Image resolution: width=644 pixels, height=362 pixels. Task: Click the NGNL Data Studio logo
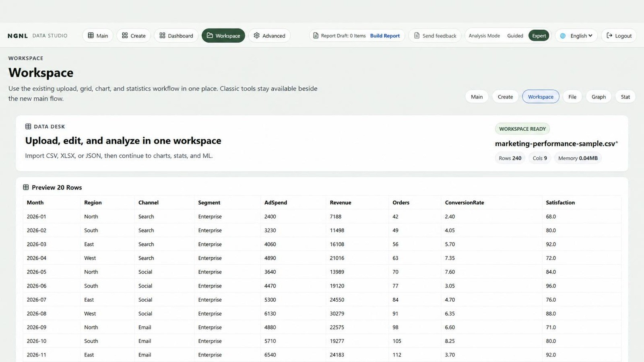tap(37, 35)
